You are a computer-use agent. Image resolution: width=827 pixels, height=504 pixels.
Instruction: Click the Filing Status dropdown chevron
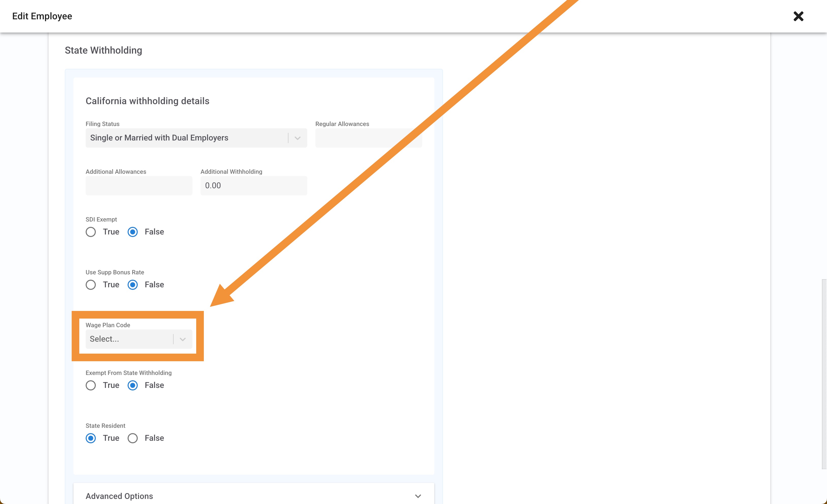(x=297, y=138)
